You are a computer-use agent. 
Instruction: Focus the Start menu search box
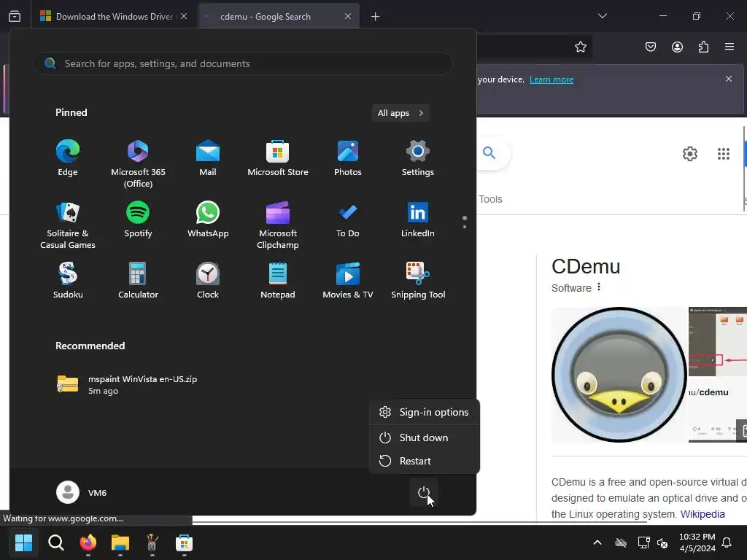[243, 63]
